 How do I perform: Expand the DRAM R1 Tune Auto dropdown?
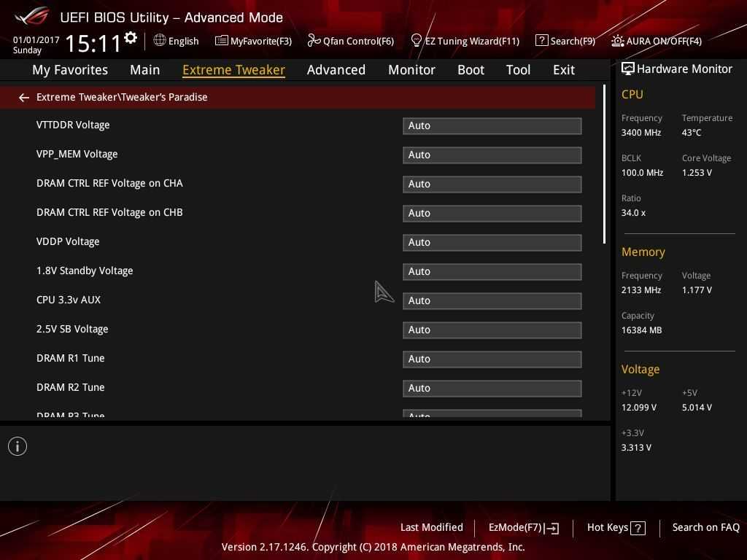pyautogui.click(x=492, y=359)
